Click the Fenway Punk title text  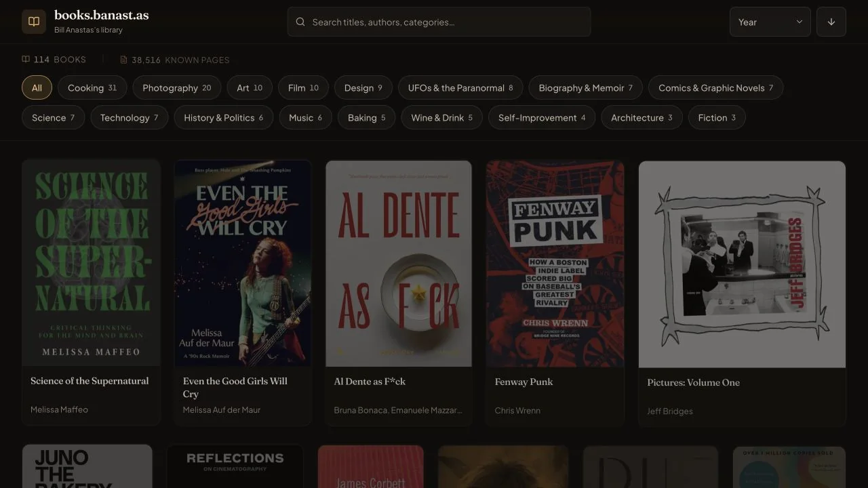tap(524, 382)
